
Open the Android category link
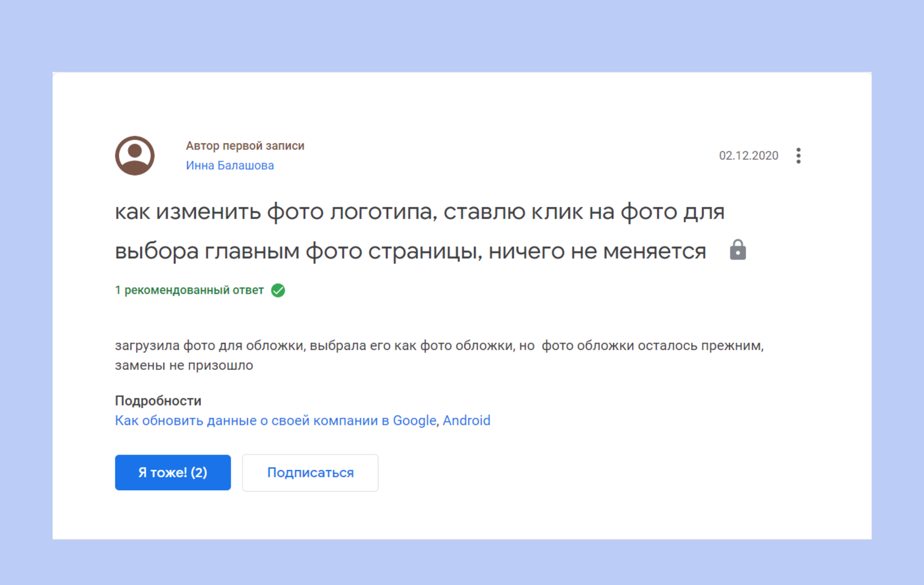point(466,420)
